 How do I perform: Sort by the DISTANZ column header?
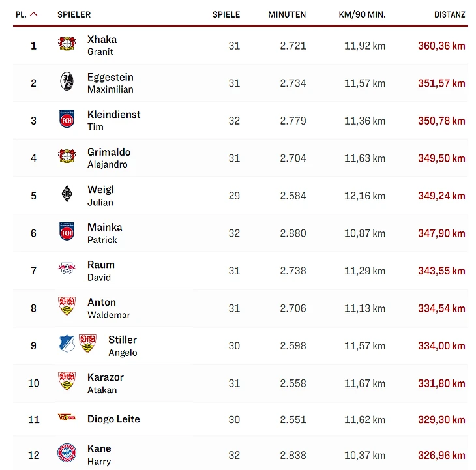tap(450, 14)
